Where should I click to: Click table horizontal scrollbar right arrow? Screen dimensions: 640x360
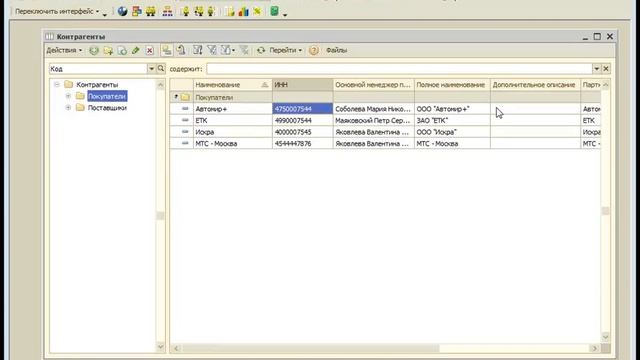click(595, 348)
